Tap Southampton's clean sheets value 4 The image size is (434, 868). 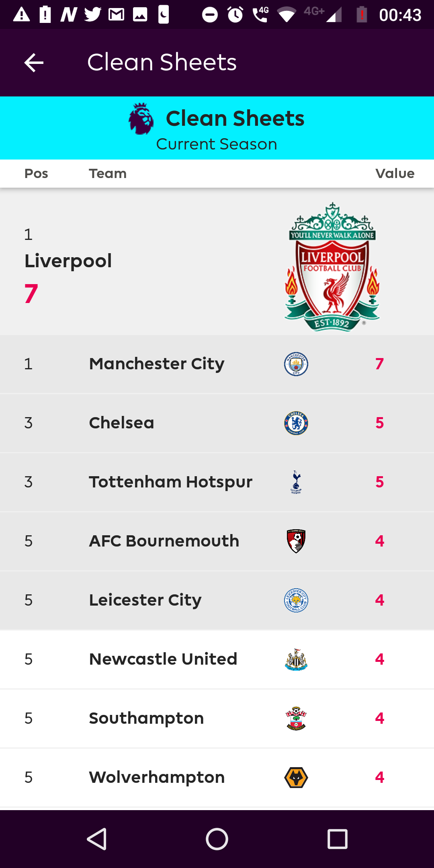[x=379, y=718]
